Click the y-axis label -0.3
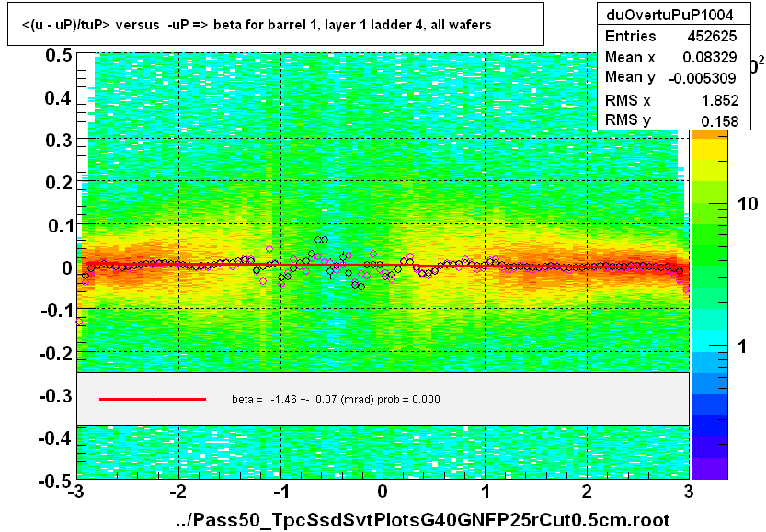 pos(56,395)
